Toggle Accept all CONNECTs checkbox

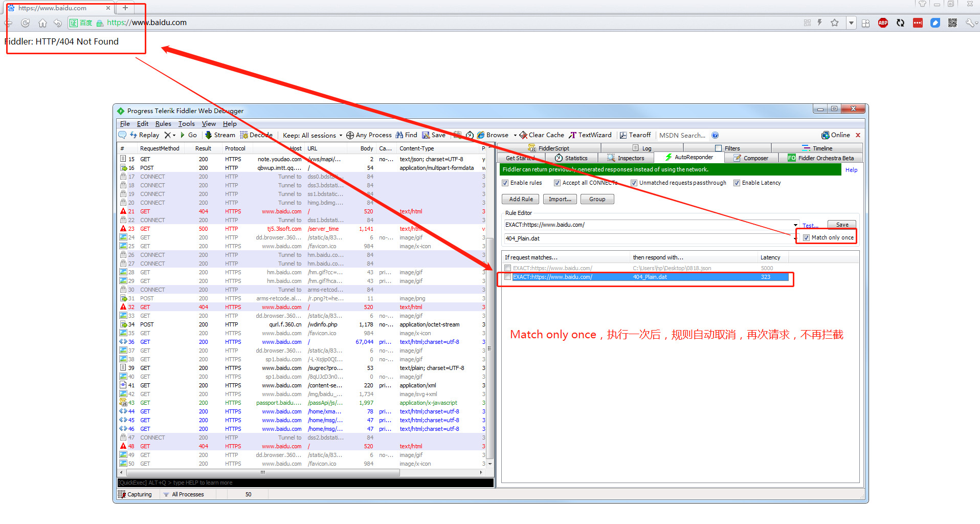(x=558, y=183)
